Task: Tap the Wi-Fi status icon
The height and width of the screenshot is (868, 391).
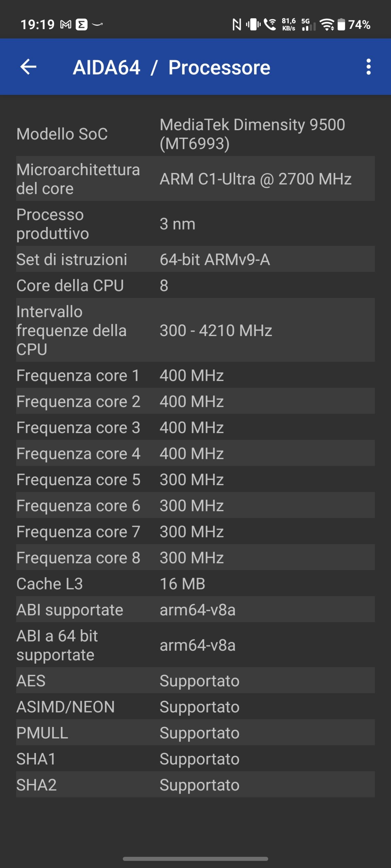Action: point(327,24)
